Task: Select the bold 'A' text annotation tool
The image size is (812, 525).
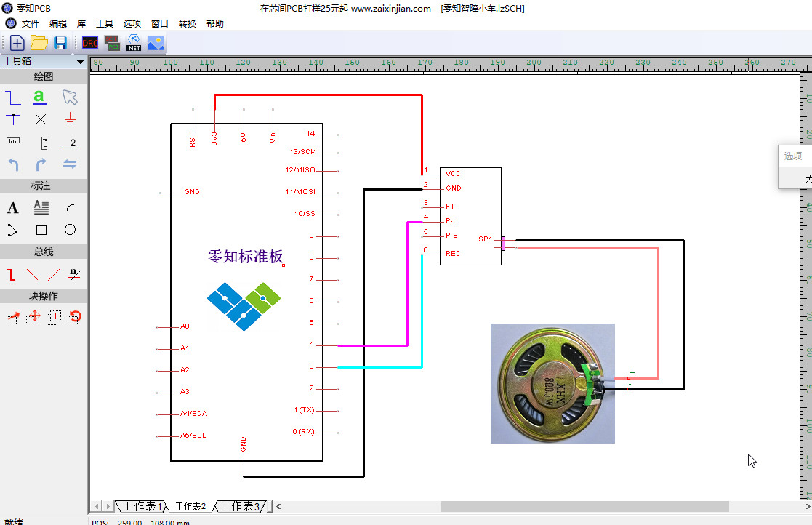Action: (x=12, y=208)
